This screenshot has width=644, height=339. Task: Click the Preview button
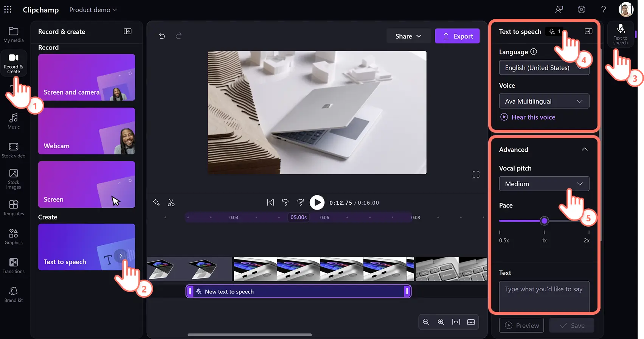[x=521, y=325]
